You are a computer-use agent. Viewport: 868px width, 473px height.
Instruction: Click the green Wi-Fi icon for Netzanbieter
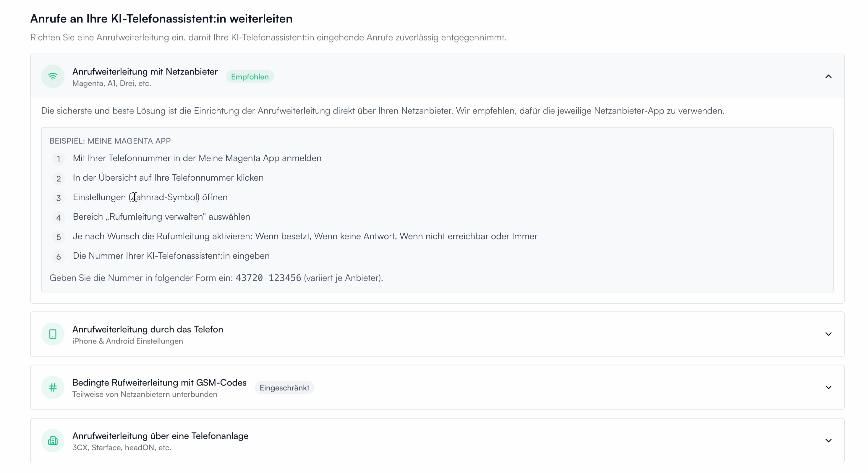[53, 77]
